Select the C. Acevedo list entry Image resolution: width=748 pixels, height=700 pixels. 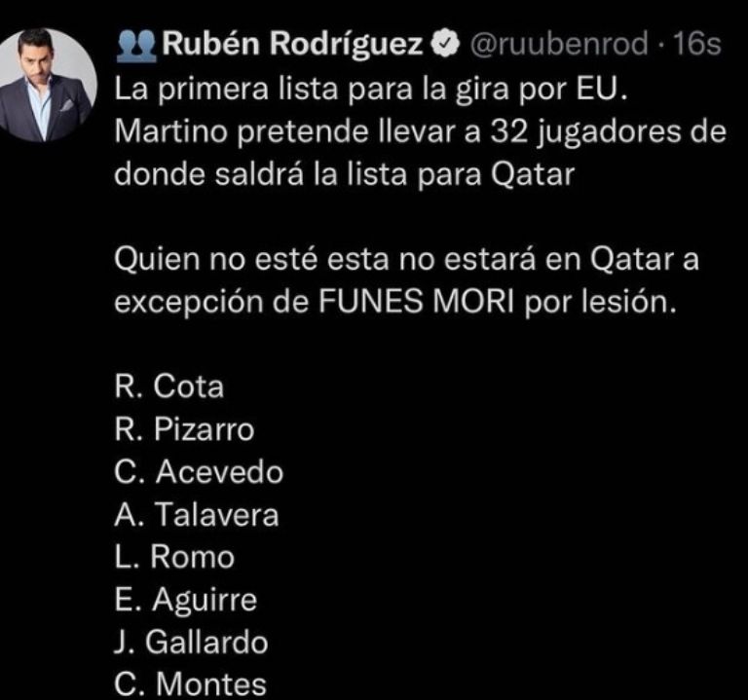pyautogui.click(x=199, y=472)
